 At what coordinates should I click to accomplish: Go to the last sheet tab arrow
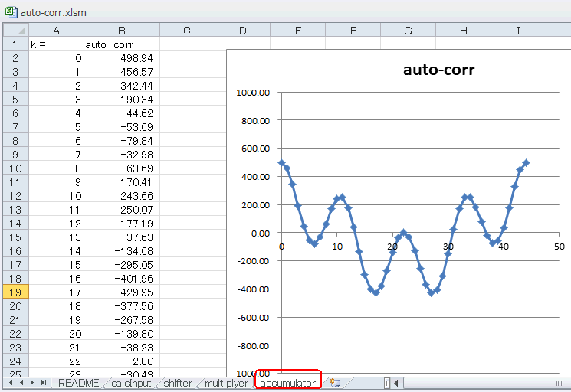(44, 383)
